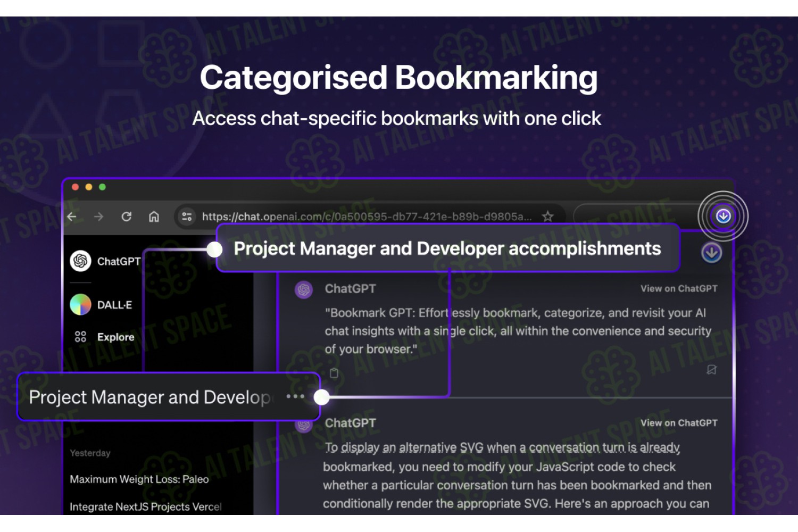Go to the browser home icon
Screen dimensions: 798x532
154,217
